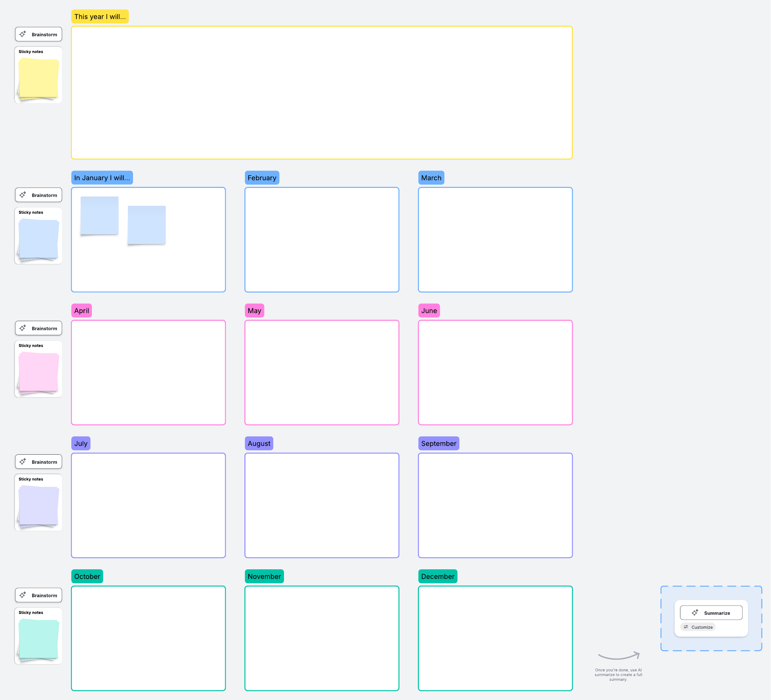This screenshot has width=771, height=700.
Task: Click the Summarize sparkle icon
Action: pyautogui.click(x=695, y=612)
